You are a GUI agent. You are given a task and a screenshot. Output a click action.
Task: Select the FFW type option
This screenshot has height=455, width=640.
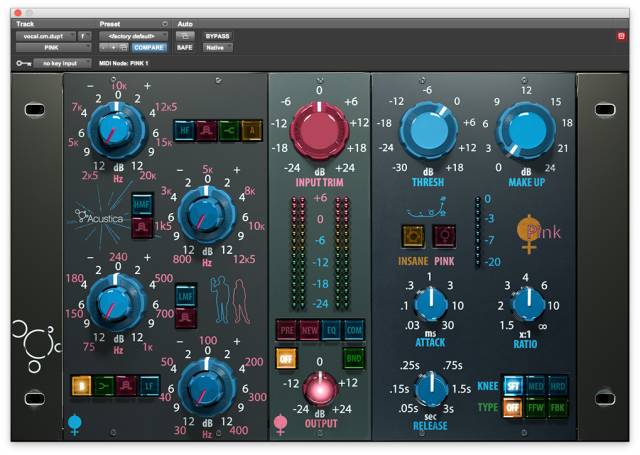[536, 408]
